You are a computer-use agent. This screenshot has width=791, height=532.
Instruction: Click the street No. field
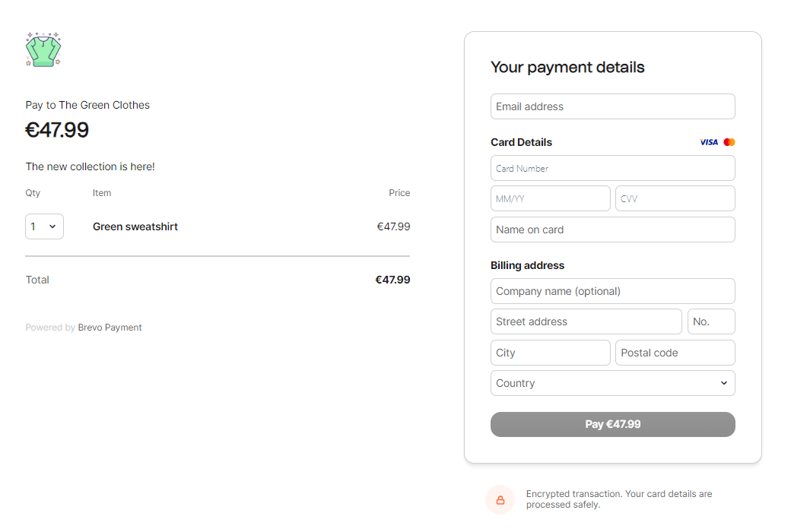coord(711,321)
